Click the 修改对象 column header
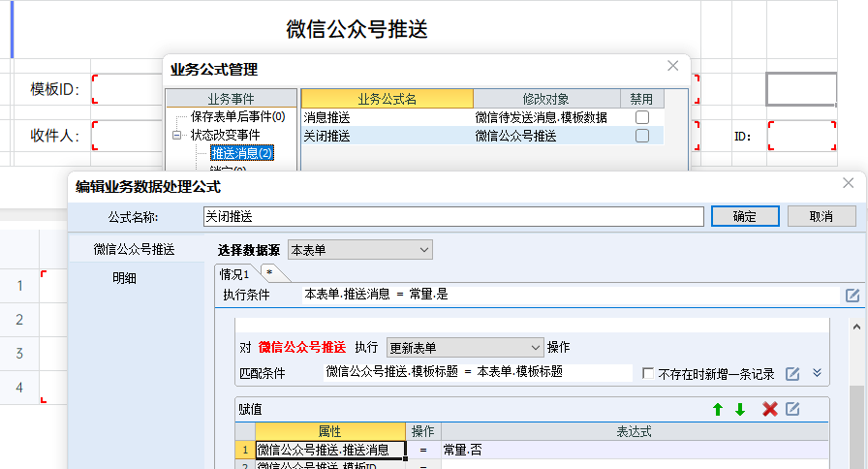This screenshot has height=469, width=868. point(546,99)
